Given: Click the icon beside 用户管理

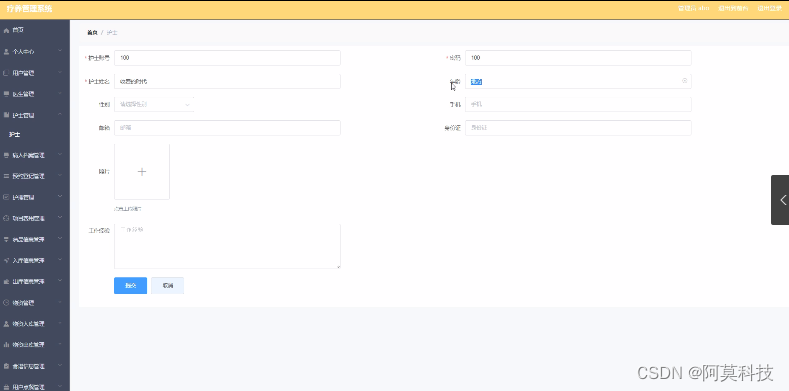Looking at the screenshot, I should (6, 73).
